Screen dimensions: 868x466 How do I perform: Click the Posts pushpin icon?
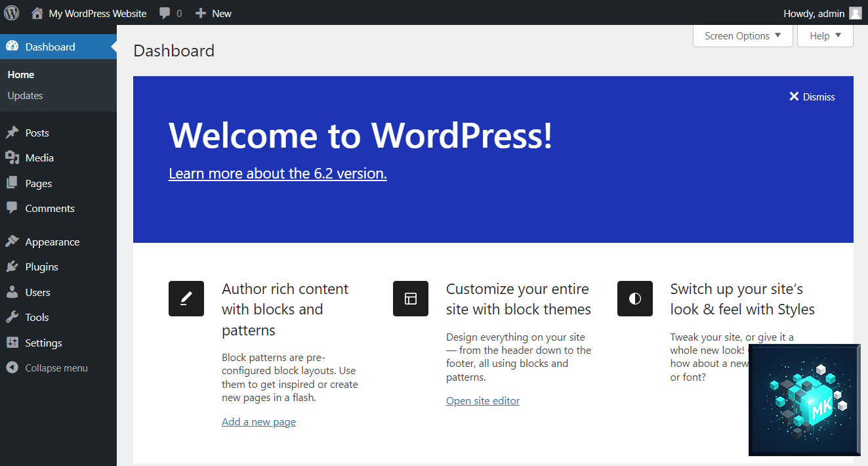click(12, 133)
